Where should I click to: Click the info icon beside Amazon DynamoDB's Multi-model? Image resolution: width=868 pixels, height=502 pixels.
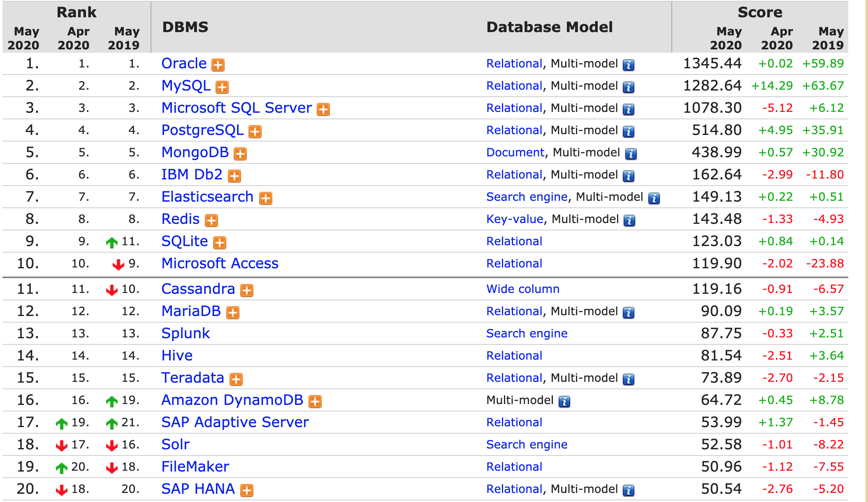click(564, 401)
